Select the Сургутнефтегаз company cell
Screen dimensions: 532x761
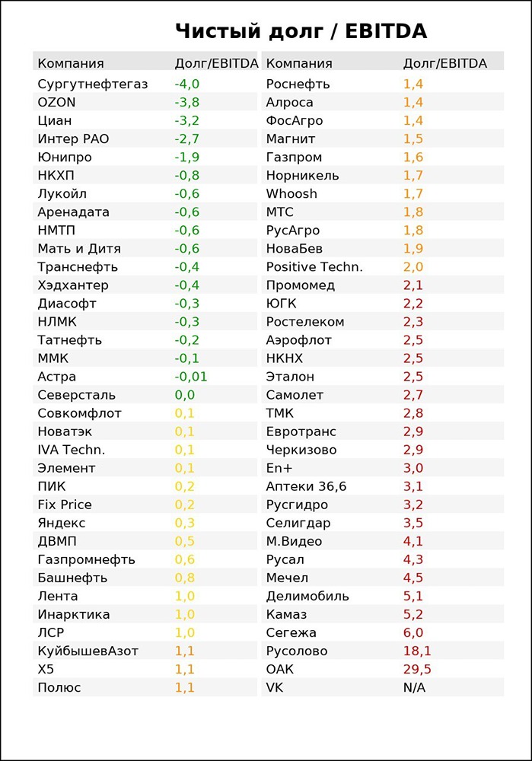(x=92, y=84)
